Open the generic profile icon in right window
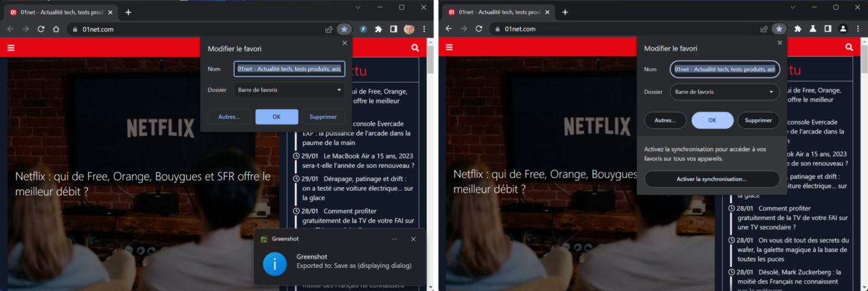 click(843, 29)
